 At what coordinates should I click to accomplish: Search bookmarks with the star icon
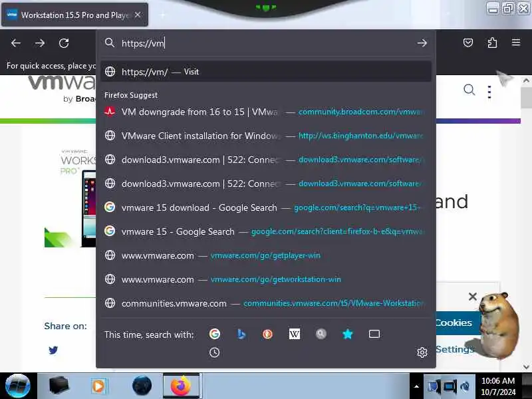tap(347, 334)
